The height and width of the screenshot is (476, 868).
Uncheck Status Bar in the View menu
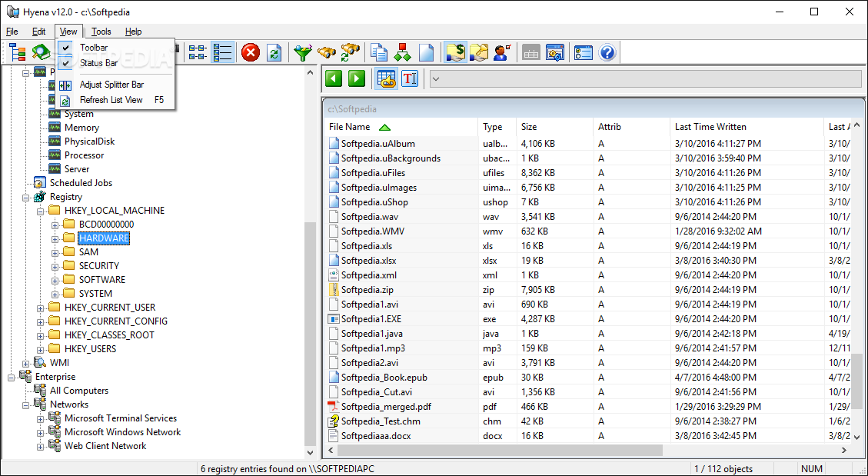(116, 63)
